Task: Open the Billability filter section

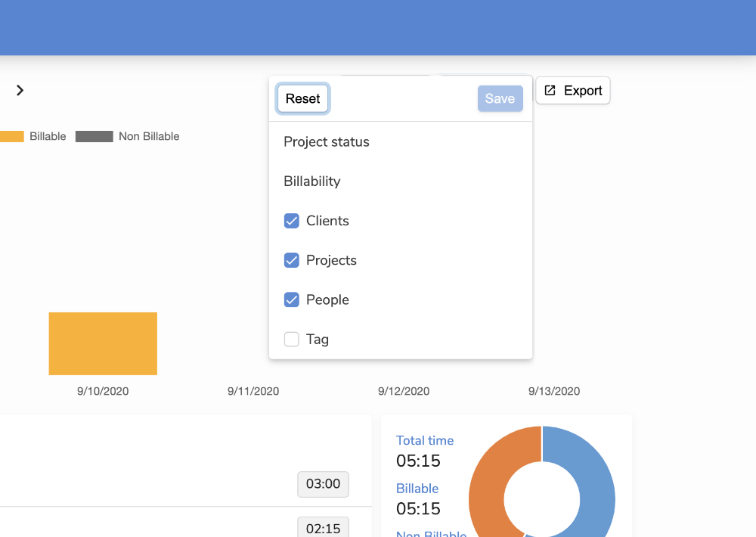Action: pyautogui.click(x=312, y=182)
